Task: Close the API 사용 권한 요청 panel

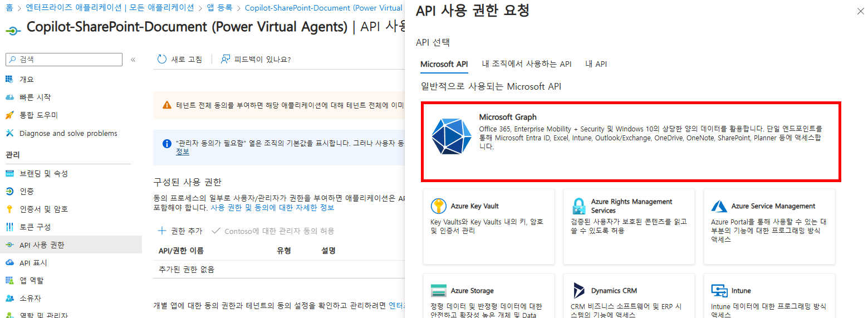Action: tap(860, 11)
